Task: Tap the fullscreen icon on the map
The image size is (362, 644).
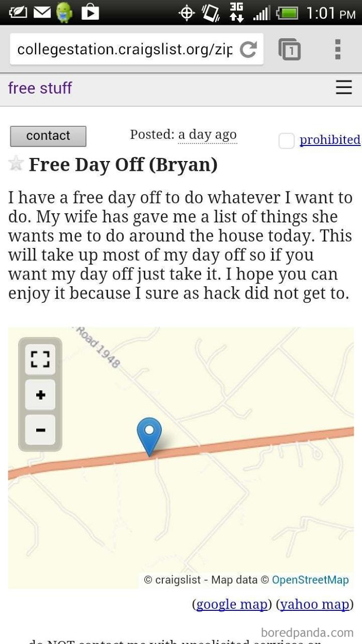Action: click(x=40, y=358)
